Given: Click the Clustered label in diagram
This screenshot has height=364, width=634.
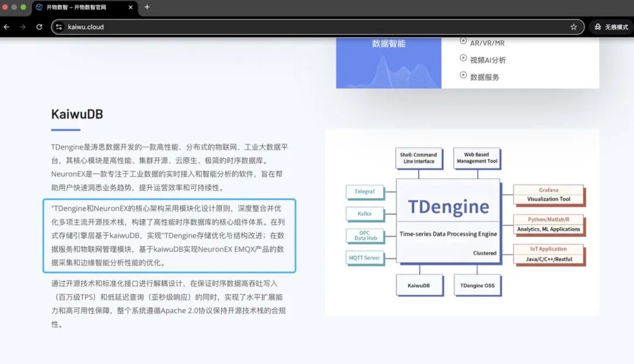Looking at the screenshot, I should (484, 253).
